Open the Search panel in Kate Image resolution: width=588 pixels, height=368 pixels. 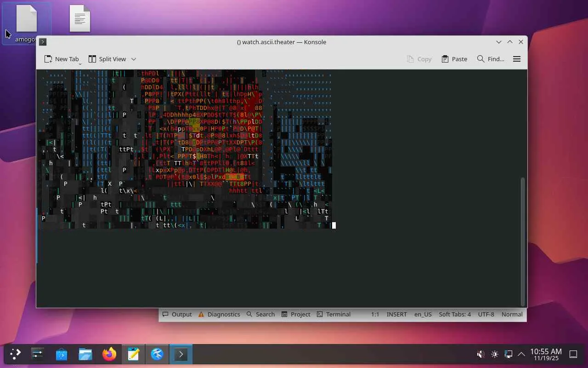click(x=260, y=314)
